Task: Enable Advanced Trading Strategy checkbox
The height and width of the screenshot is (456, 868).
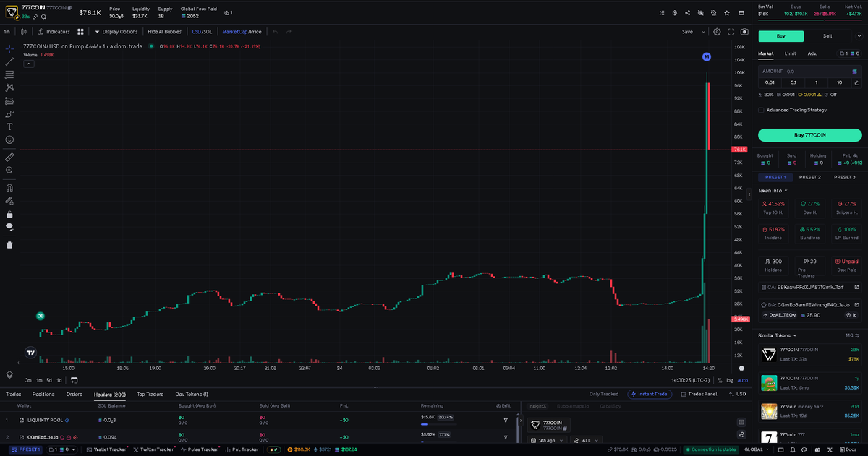Action: click(761, 110)
